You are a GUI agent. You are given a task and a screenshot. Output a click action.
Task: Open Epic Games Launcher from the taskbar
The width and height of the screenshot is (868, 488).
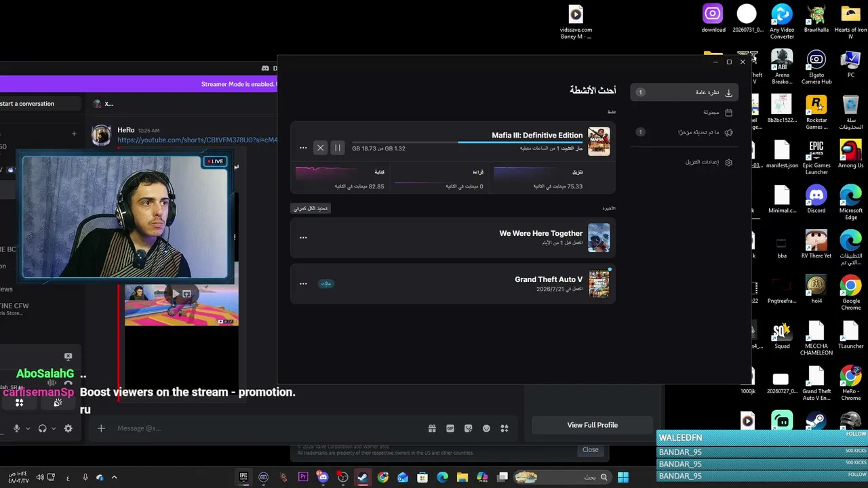pos(243,477)
